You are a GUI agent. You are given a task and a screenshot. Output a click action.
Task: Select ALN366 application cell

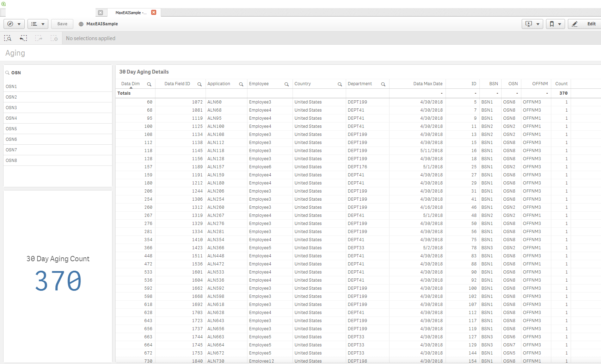(x=226, y=248)
